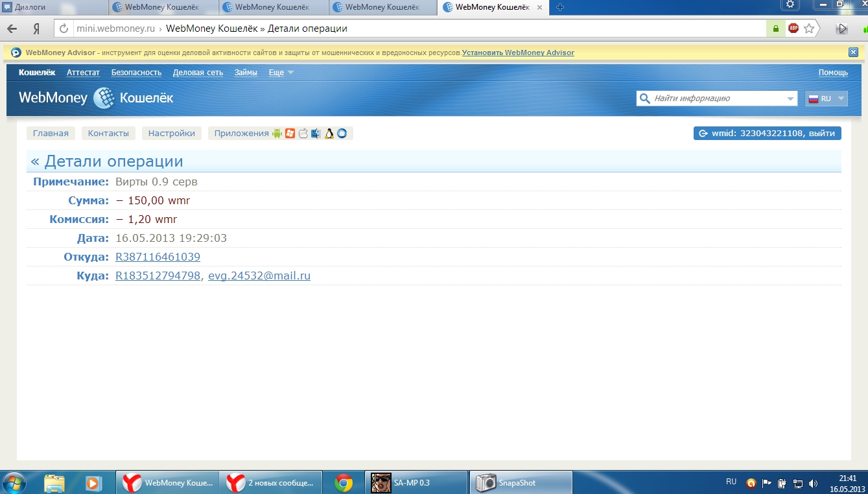Switch to SA-MP 0.3 taskbar window
This screenshot has width=868, height=494.
[x=416, y=483]
